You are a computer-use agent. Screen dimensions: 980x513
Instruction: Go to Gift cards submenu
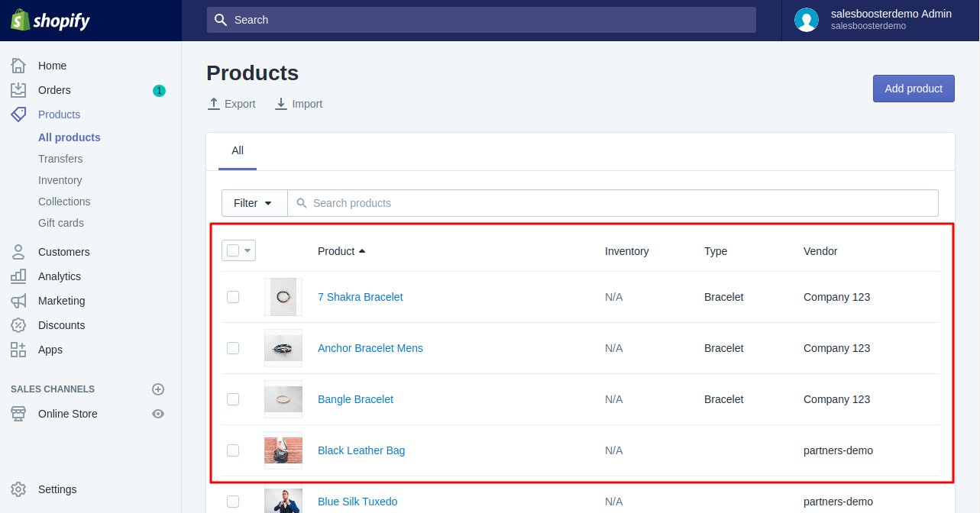click(61, 223)
